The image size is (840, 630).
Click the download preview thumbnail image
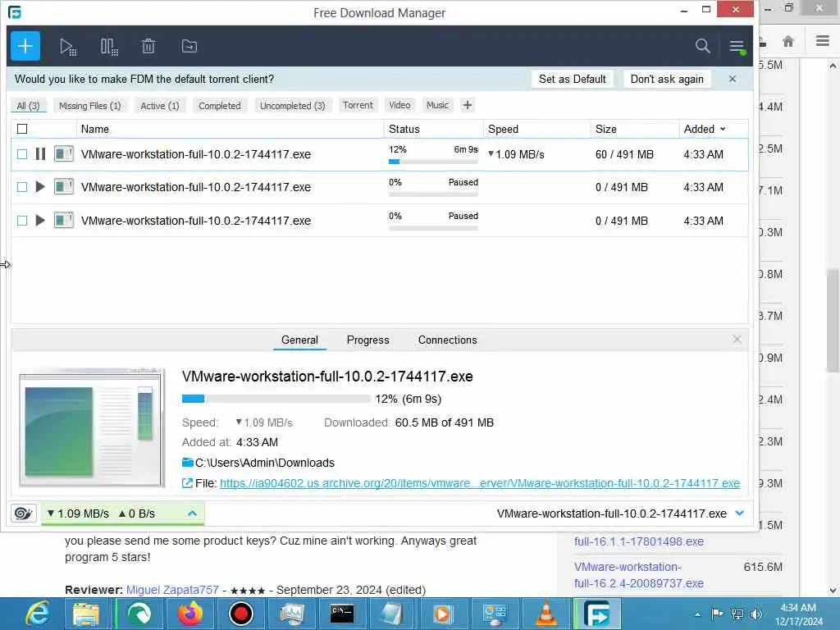click(x=92, y=428)
